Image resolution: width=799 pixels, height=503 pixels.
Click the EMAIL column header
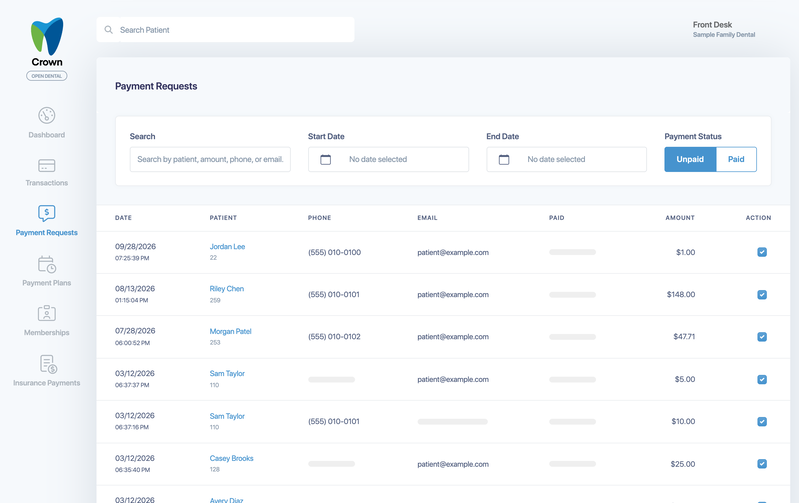pyautogui.click(x=428, y=218)
